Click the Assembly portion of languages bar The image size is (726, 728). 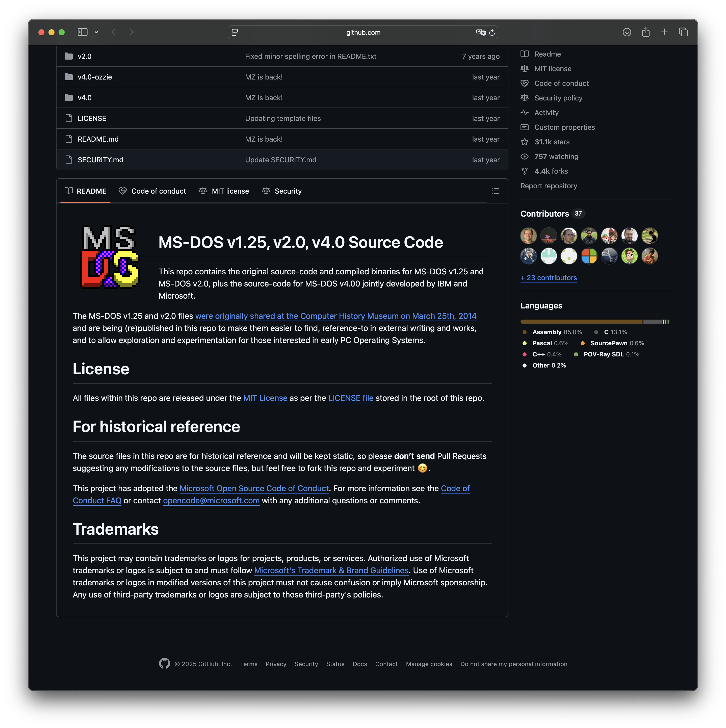coord(581,322)
